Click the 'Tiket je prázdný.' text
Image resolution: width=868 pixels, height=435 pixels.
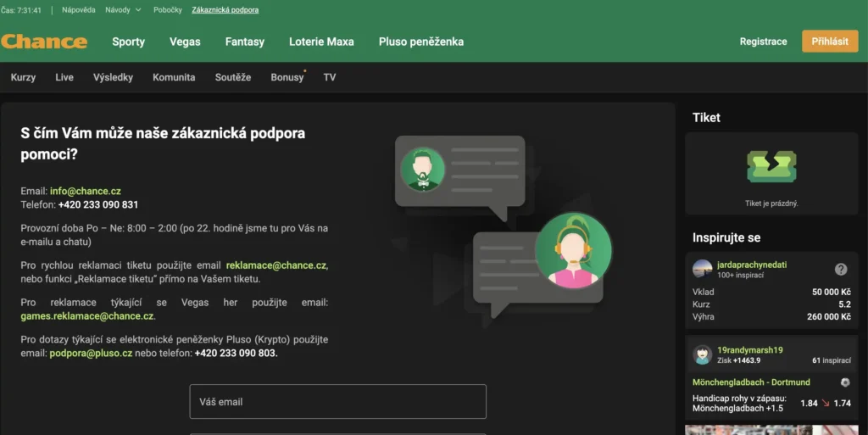pos(771,204)
